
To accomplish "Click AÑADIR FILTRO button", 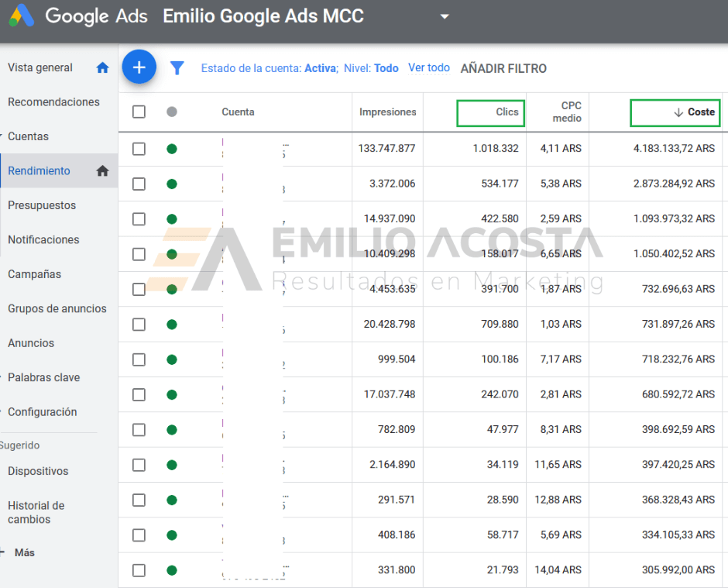I will pyautogui.click(x=503, y=68).
